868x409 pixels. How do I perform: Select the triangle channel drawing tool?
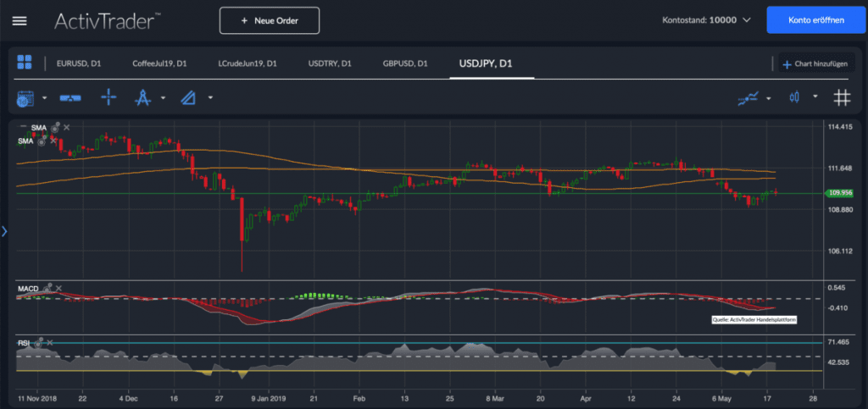pyautogui.click(x=188, y=98)
